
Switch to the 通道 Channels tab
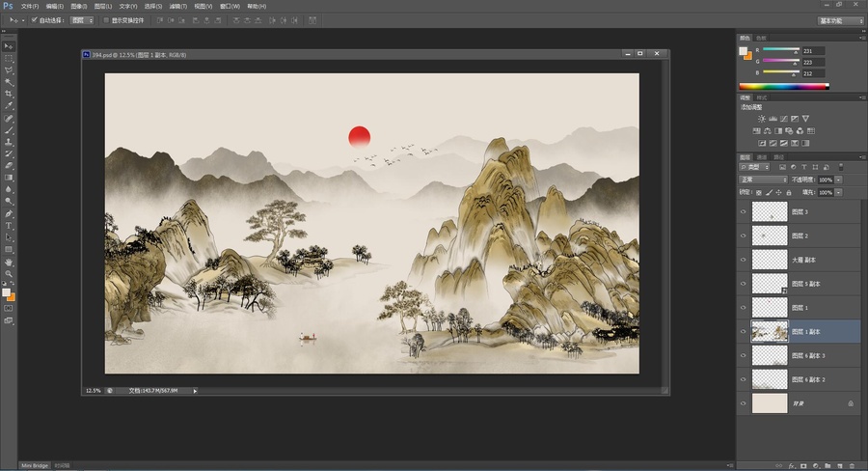pos(762,157)
